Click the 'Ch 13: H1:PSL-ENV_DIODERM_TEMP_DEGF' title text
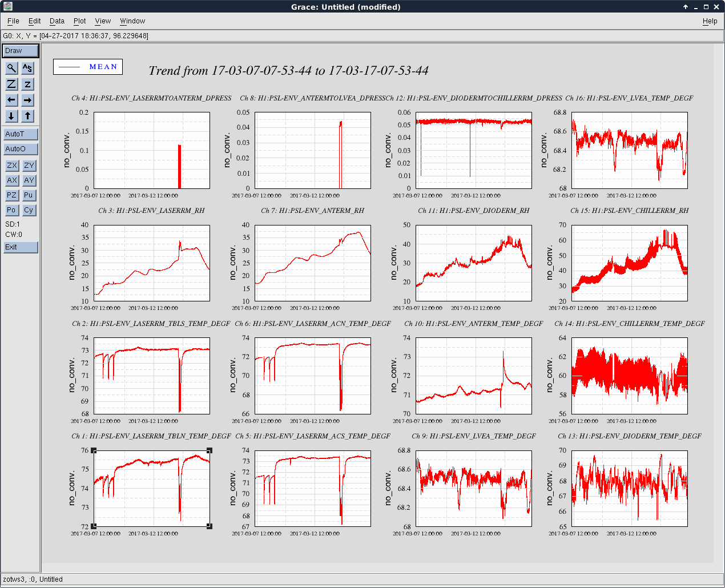Viewport: 725px width, 588px height. click(x=630, y=436)
